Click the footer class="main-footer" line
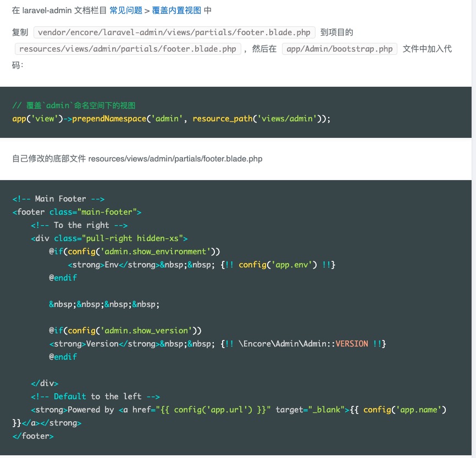The image size is (476, 458). click(x=77, y=212)
